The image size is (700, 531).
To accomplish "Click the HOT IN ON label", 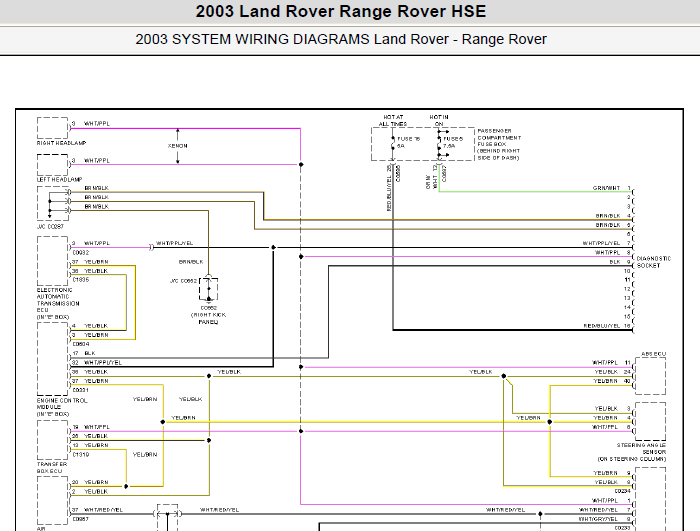I will (x=439, y=121).
